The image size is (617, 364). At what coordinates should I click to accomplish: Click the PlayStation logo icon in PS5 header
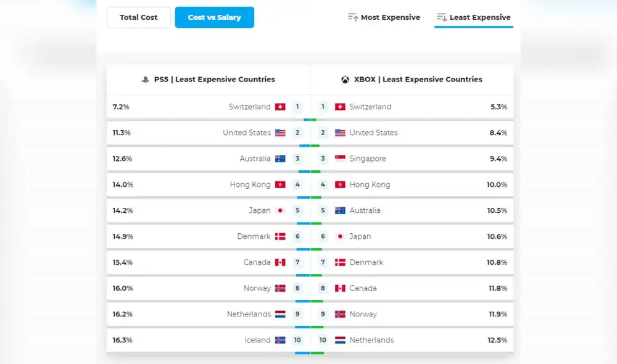[146, 80]
